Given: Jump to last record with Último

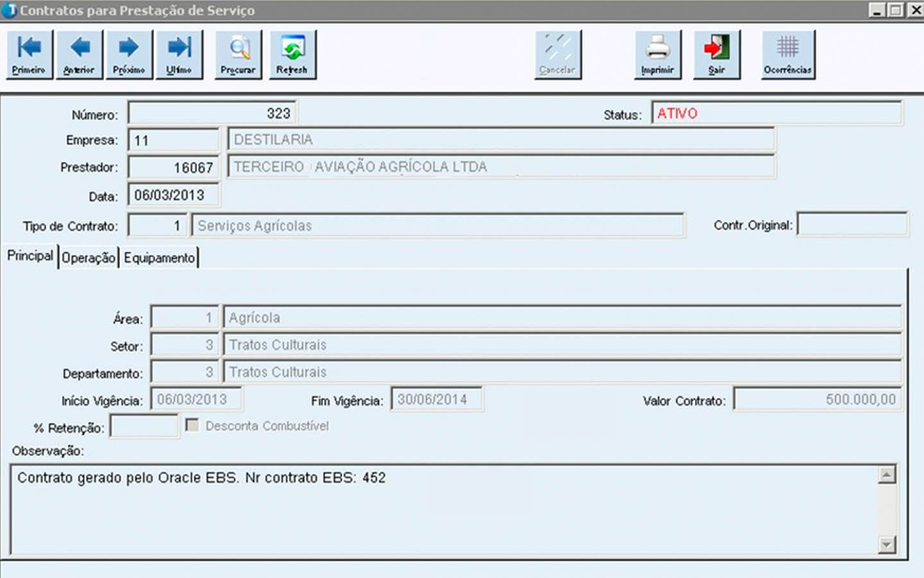Looking at the screenshot, I should click(179, 55).
